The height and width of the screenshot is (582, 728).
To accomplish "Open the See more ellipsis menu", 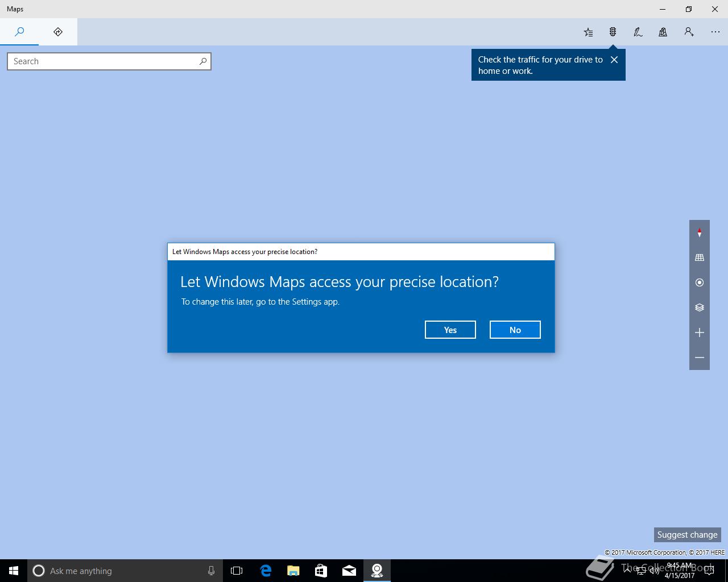I will point(715,32).
